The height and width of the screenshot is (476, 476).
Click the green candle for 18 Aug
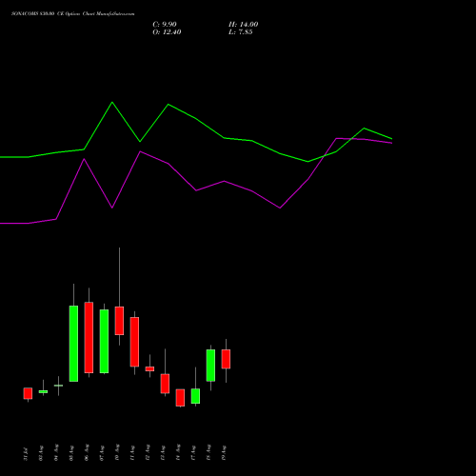click(x=210, y=366)
